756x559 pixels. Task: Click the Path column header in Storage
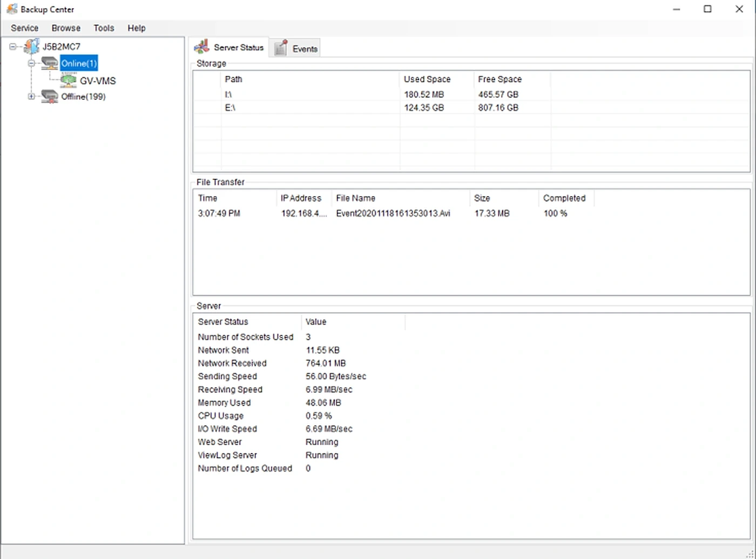pos(310,79)
